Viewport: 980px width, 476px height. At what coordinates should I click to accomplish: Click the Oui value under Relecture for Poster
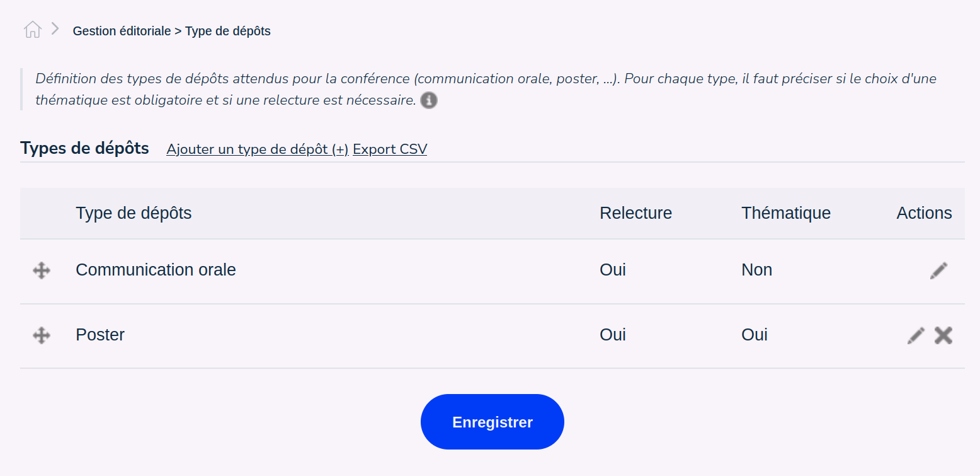(612, 335)
